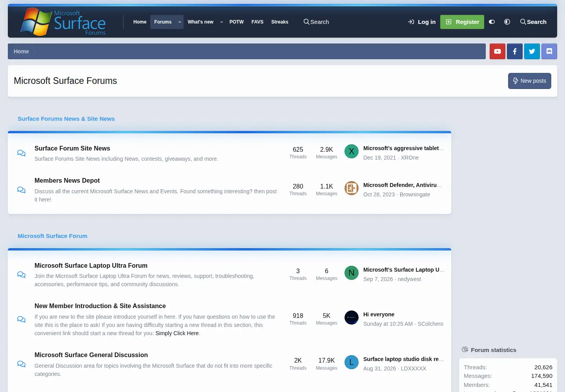This screenshot has width=565, height=392.
Task: Open New Member Introduction & Site Assistance
Action: click(100, 306)
